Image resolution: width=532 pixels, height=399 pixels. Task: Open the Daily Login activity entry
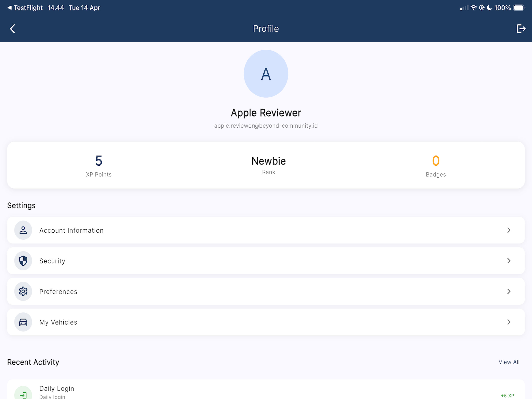point(266,389)
